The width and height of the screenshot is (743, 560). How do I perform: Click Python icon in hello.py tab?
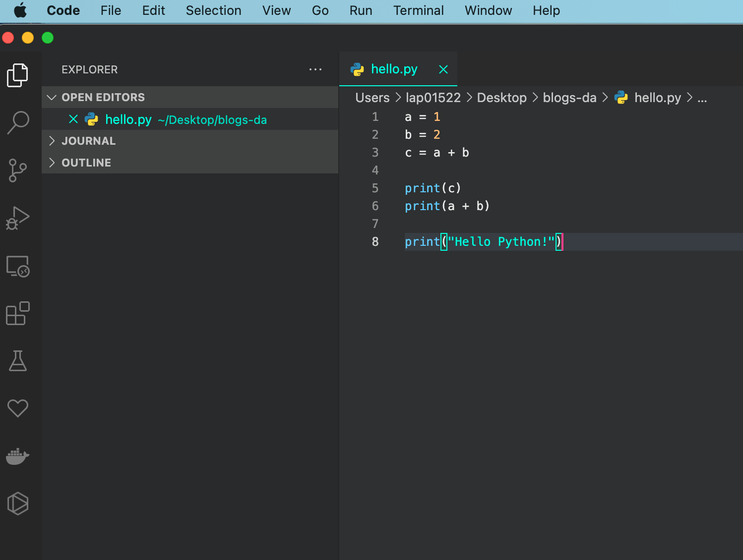[357, 69]
